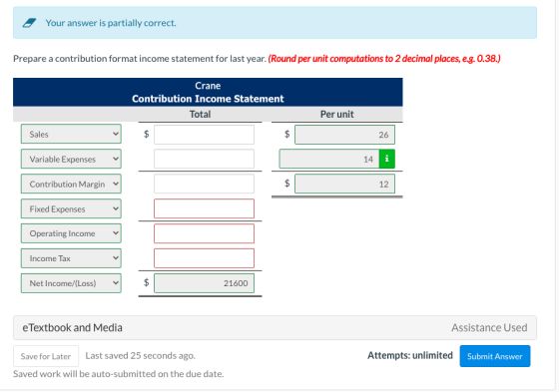Click the Submit Answer button
The image size is (559, 392).
[x=495, y=356]
